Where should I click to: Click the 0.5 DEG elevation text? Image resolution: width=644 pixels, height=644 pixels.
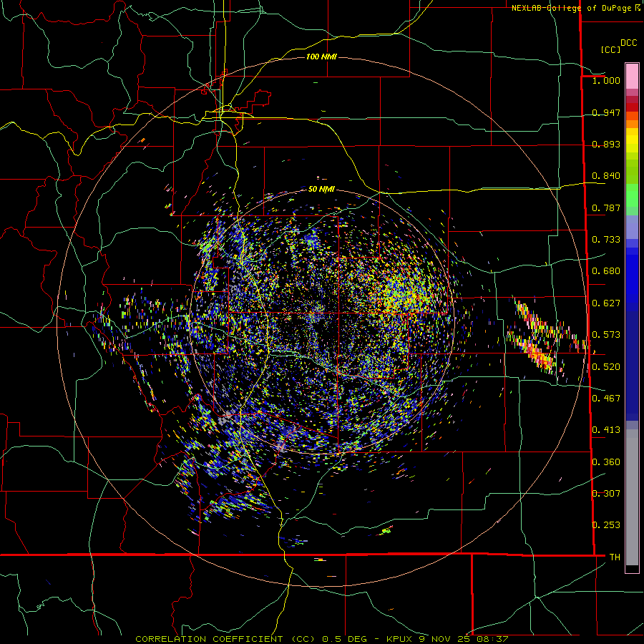pyautogui.click(x=344, y=639)
